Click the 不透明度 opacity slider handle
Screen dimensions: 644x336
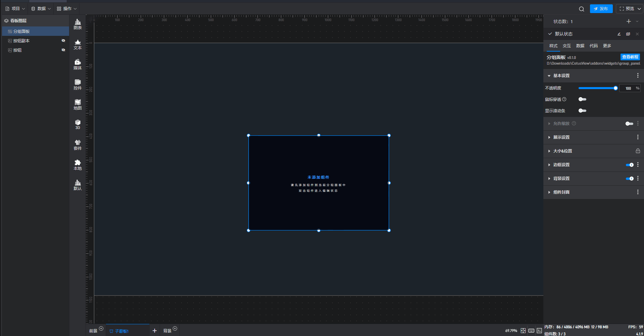(615, 88)
